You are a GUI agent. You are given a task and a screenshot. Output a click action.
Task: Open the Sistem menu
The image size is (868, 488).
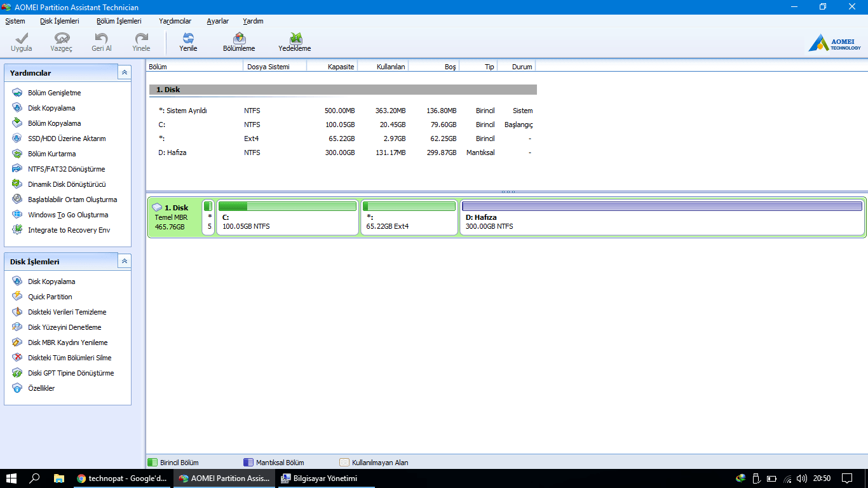click(x=15, y=21)
